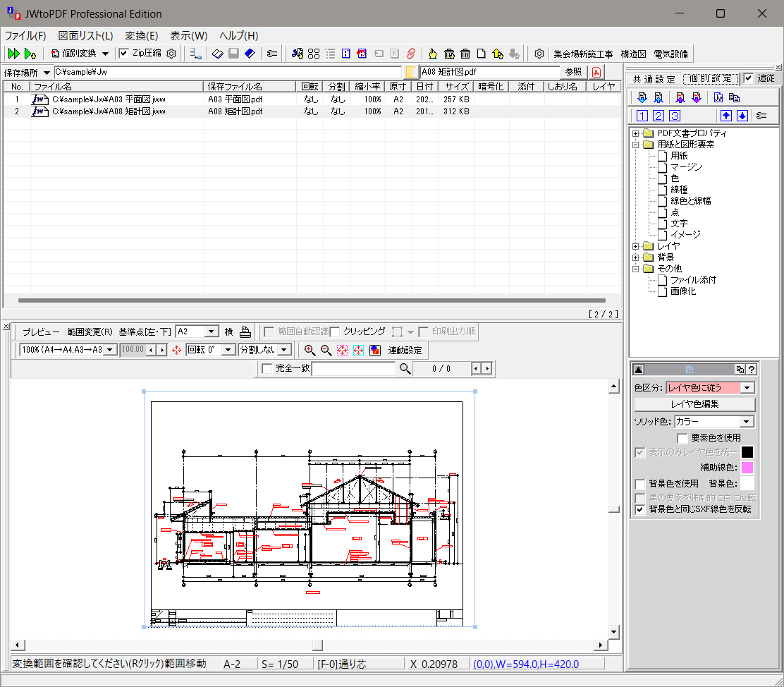This screenshot has height=687, width=784.
Task: Click the green double-arrow convert-all icon
Action: tap(13, 54)
